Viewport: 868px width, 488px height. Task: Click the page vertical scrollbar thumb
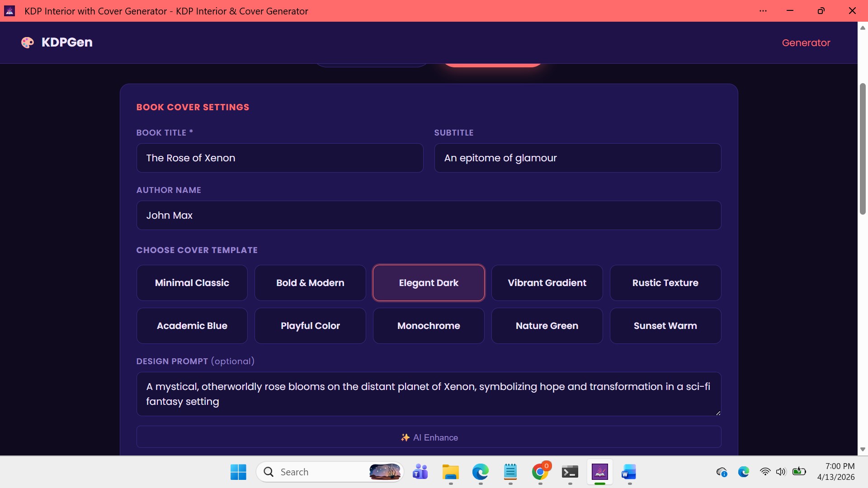(863, 149)
